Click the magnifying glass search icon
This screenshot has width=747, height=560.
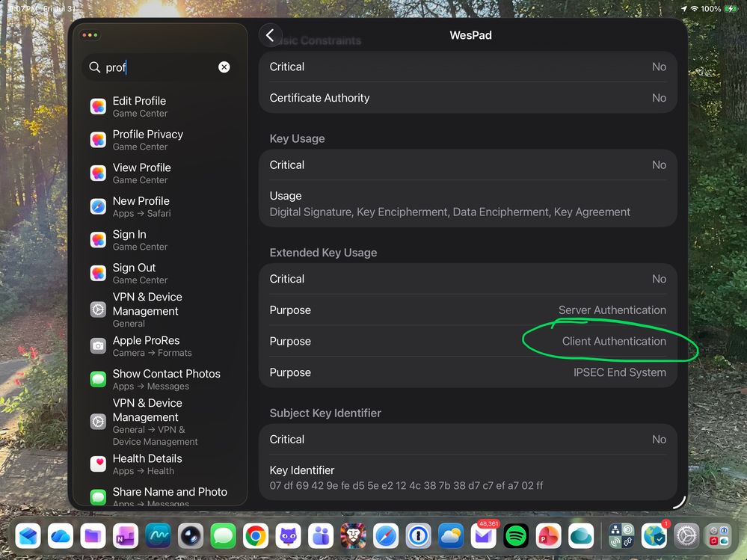(x=95, y=67)
